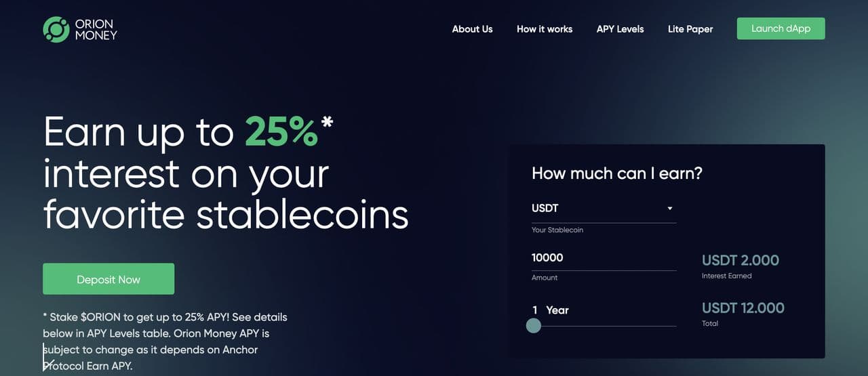
Task: Click the "How much can I earn?" heading
Action: point(617,173)
